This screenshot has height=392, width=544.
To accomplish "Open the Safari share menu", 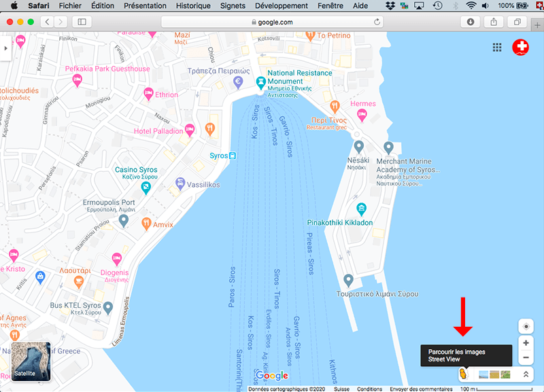I will [x=494, y=22].
